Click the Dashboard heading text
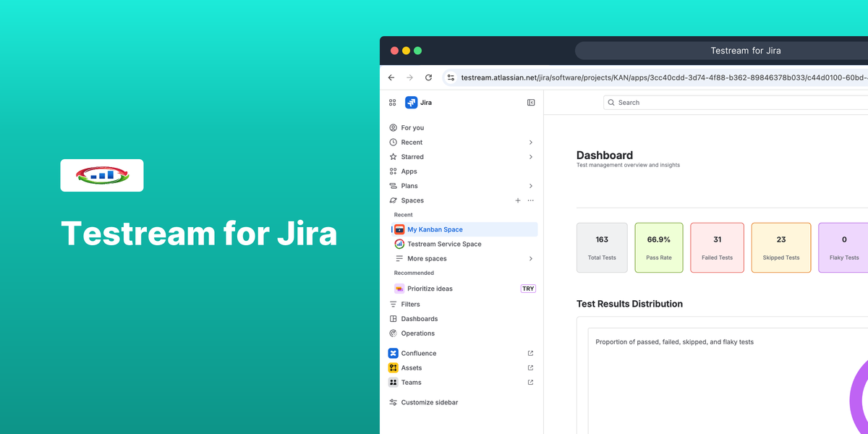This screenshot has width=868, height=434. (x=605, y=155)
